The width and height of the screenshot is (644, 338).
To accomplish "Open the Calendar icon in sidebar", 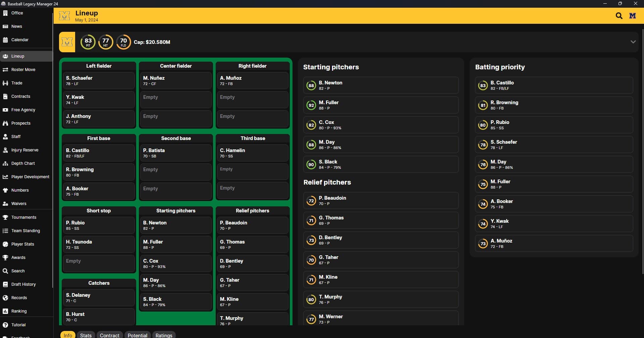I will (5, 40).
